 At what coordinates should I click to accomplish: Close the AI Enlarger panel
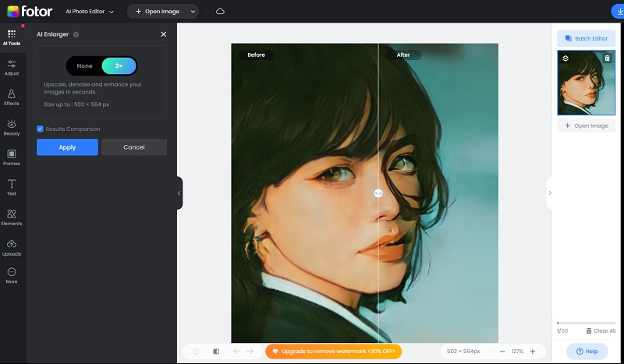point(164,34)
